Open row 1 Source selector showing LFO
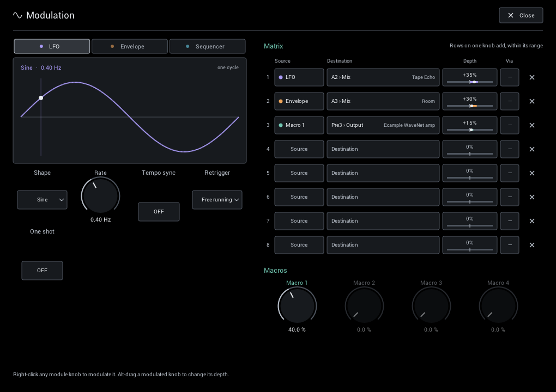The image size is (556, 392). [x=299, y=77]
